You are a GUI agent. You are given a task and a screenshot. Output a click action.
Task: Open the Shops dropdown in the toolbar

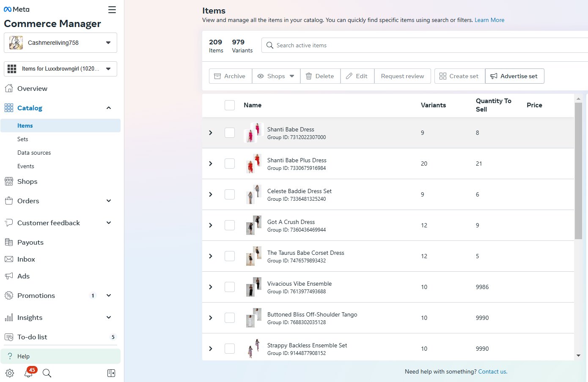[x=276, y=76]
